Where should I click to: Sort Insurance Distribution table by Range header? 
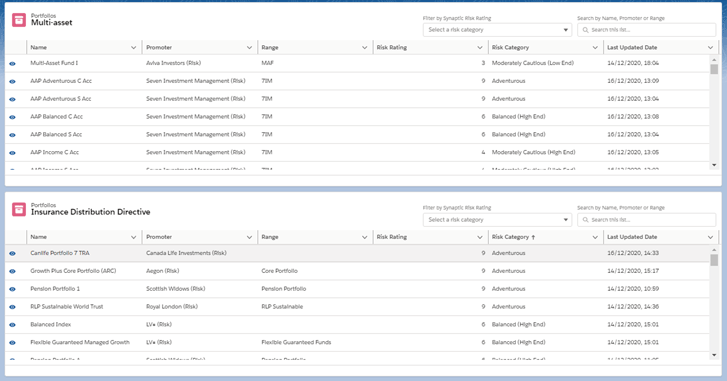(x=270, y=237)
